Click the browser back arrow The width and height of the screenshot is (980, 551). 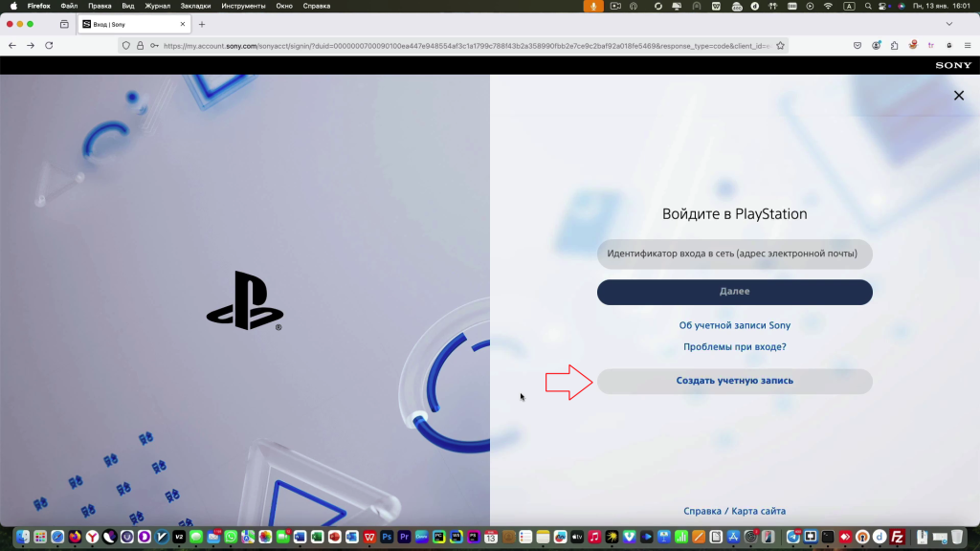coord(12,45)
